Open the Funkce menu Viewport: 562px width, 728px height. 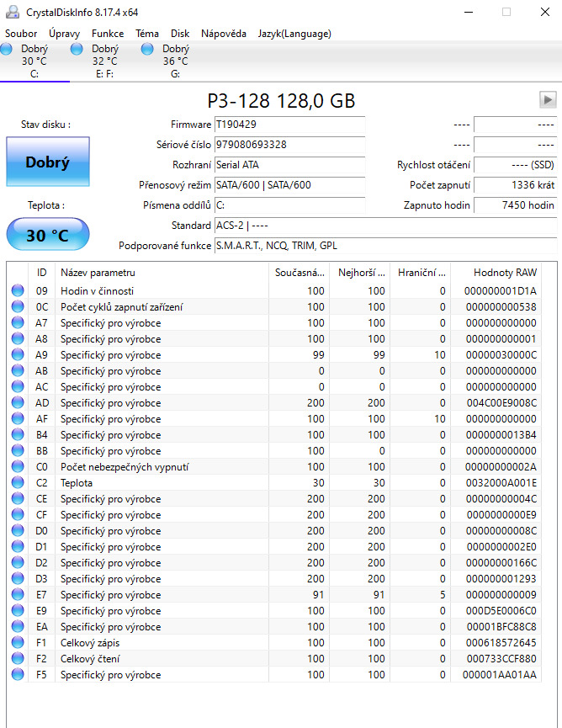(x=108, y=34)
